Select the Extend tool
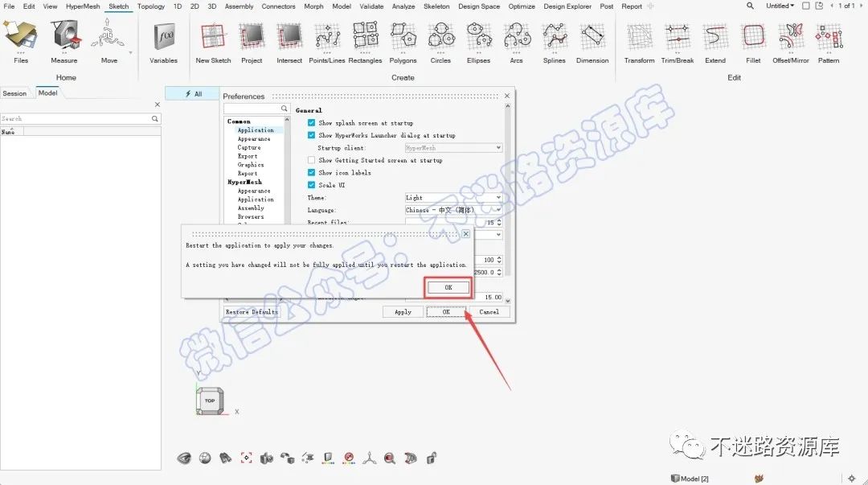This screenshot has height=485, width=868. pyautogui.click(x=715, y=42)
